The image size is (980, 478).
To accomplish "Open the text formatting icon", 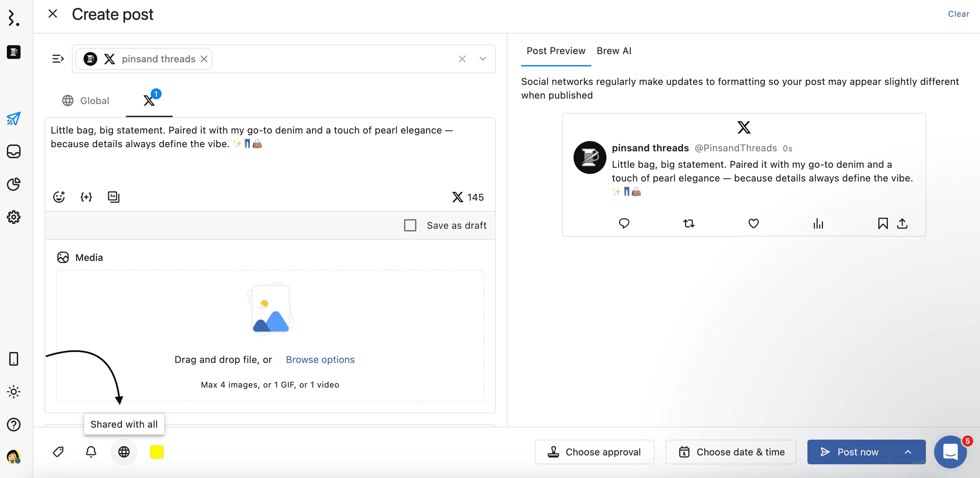I will (113, 197).
